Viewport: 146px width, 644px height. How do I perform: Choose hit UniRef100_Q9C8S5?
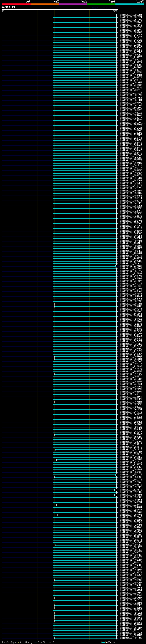point(131,27)
